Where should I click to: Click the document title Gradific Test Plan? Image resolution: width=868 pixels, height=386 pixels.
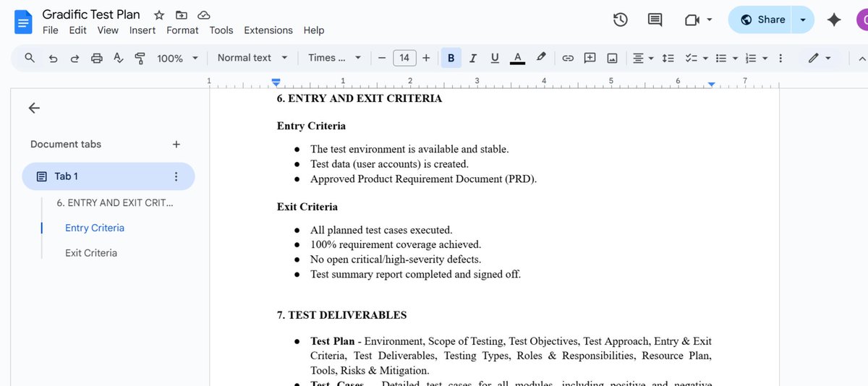pos(91,14)
